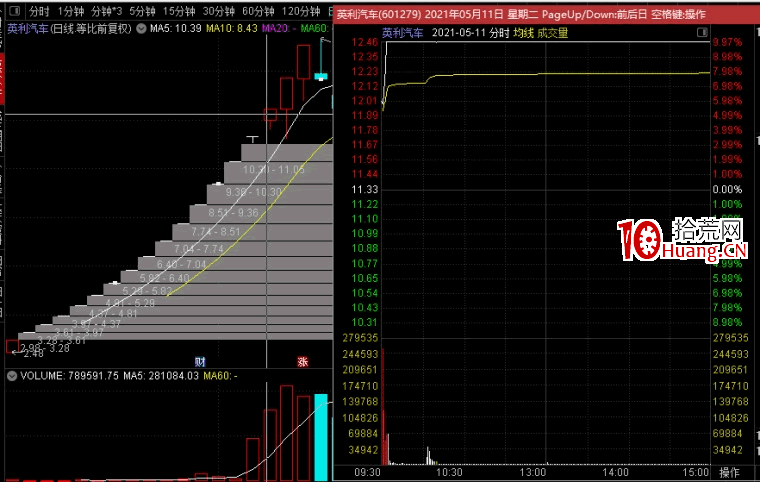The height and width of the screenshot is (482, 760).
Task: Click the cyan volume bar in daily chart
Action: [321, 437]
